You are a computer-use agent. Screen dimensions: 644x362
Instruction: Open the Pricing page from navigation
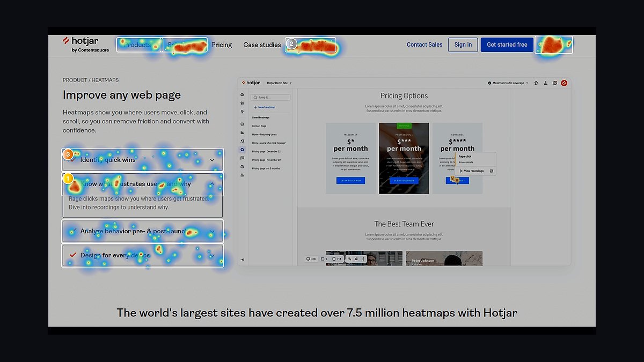click(x=222, y=45)
